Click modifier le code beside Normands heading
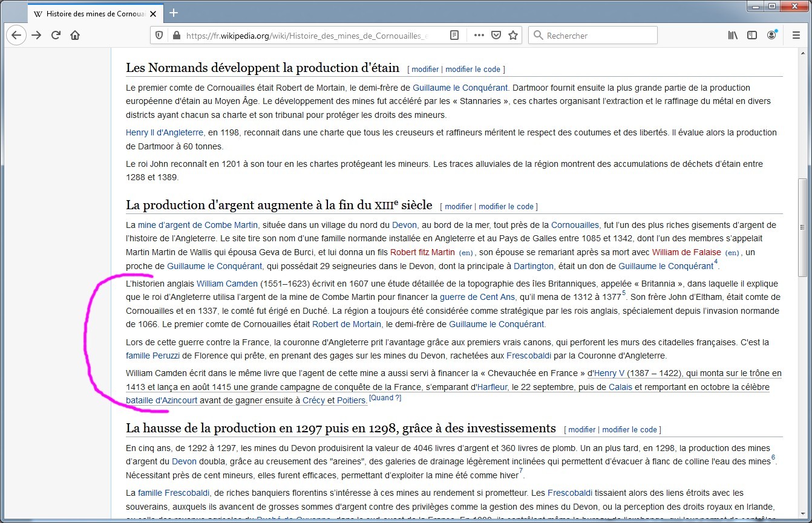This screenshot has height=523, width=812. tap(473, 70)
